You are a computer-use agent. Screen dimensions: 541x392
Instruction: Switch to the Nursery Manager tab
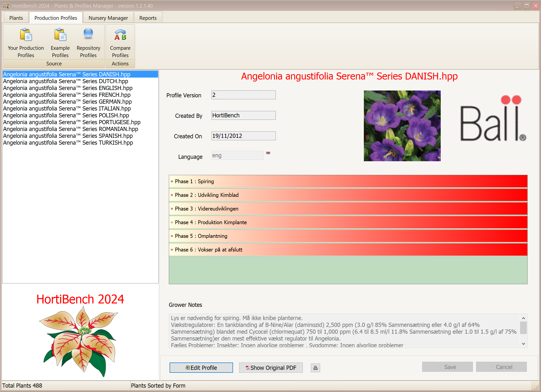pyautogui.click(x=108, y=18)
